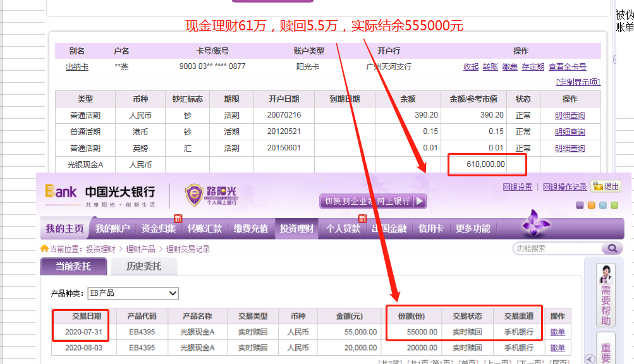Select the orange theme color square
This screenshot has width=634, height=364.
(x=591, y=205)
